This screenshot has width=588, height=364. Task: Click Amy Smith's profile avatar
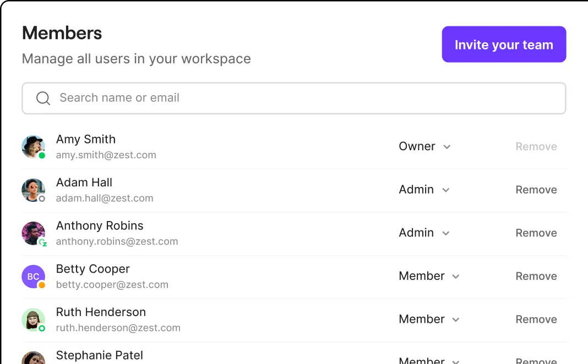click(x=33, y=147)
